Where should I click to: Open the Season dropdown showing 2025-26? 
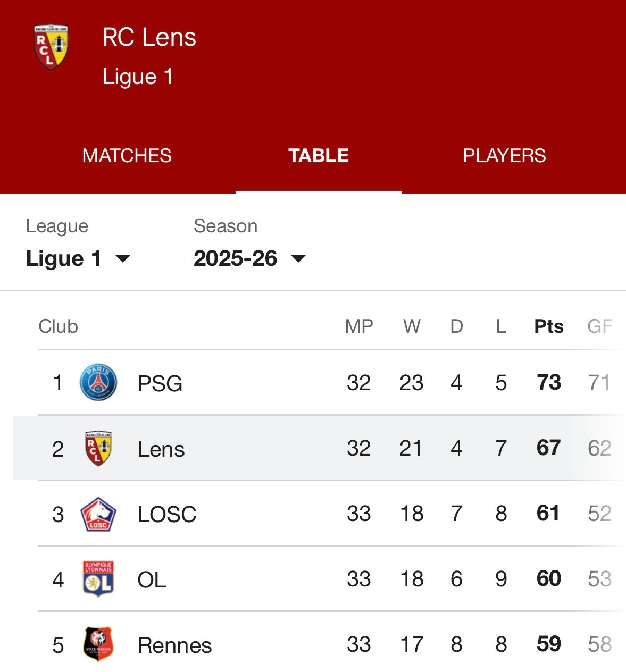coord(250,258)
